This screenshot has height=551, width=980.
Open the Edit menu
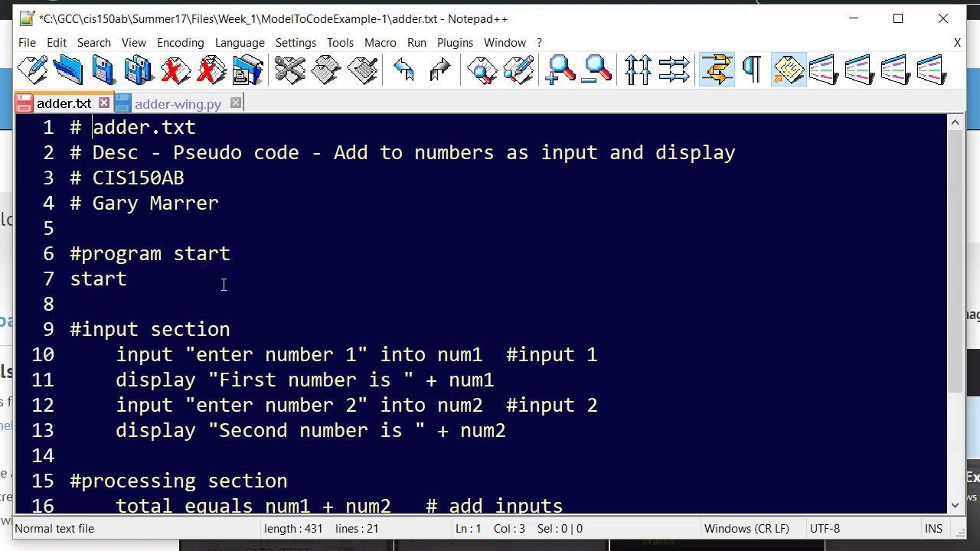(57, 43)
